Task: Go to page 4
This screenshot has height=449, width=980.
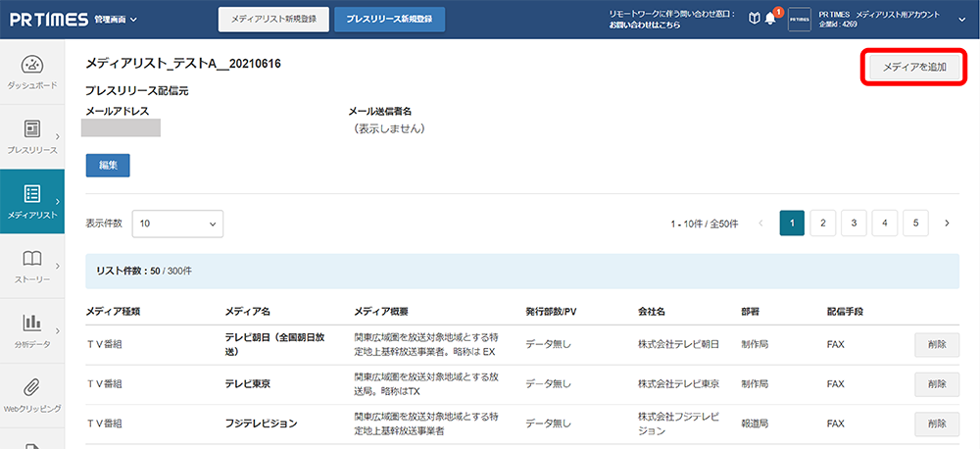Action: coord(885,223)
